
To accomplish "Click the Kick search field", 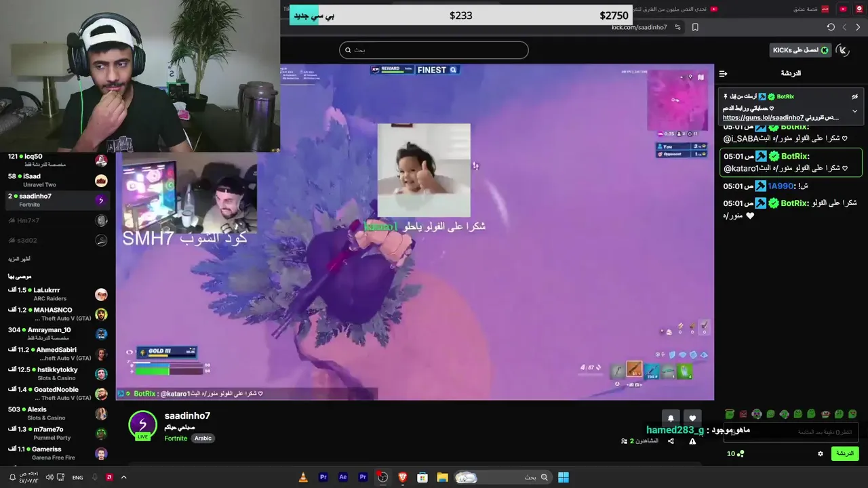I will [x=434, y=49].
